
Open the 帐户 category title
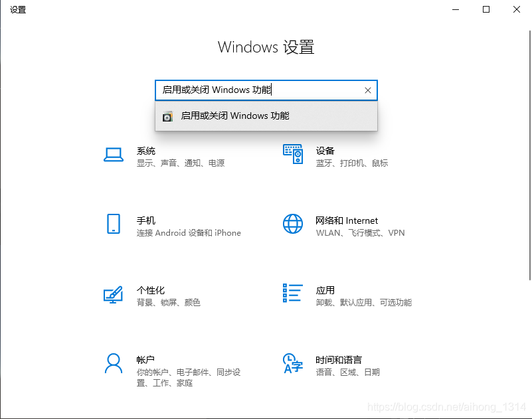coord(145,360)
